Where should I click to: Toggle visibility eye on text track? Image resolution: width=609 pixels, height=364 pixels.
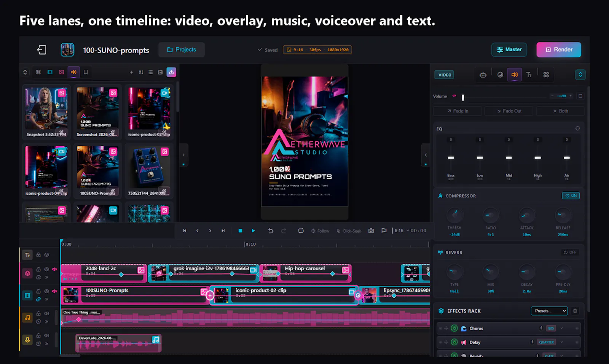coord(46,255)
